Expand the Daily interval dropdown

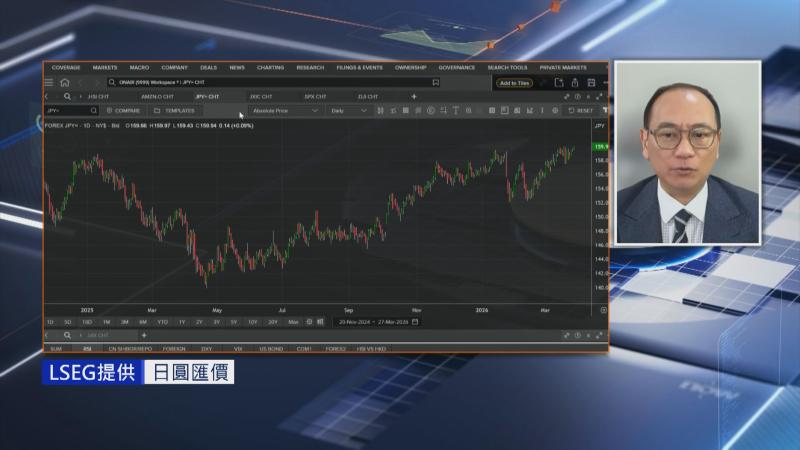pyautogui.click(x=349, y=110)
